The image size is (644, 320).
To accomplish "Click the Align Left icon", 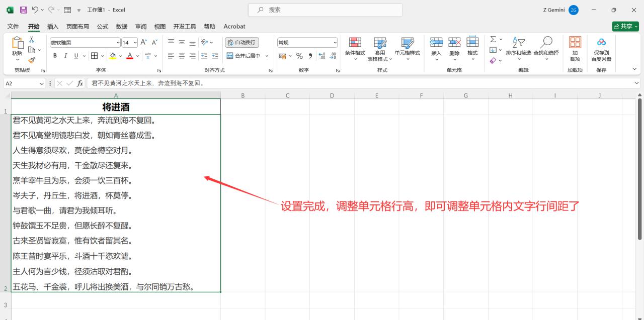I will pos(171,56).
